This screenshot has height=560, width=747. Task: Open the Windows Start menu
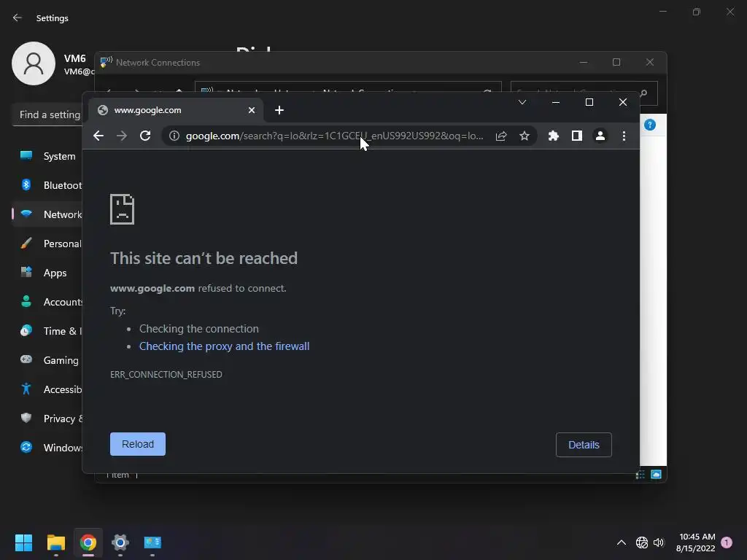tap(24, 542)
